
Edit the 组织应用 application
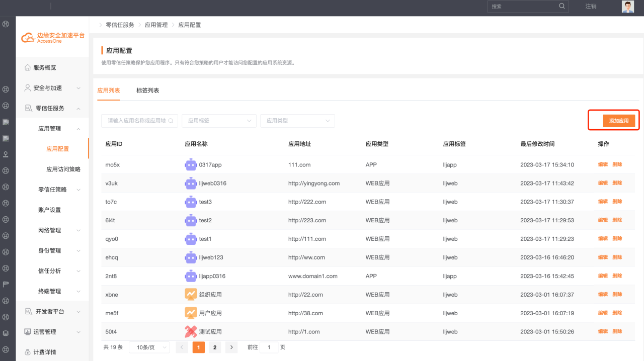point(603,295)
